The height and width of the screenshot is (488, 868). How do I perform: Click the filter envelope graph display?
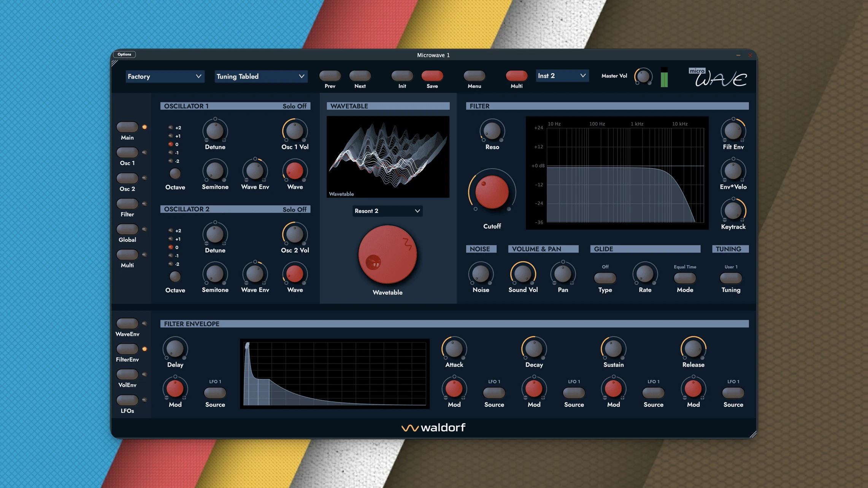coord(335,374)
